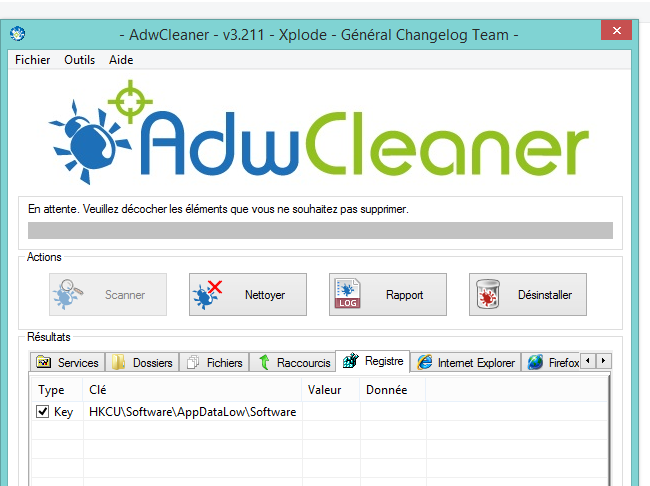Click the Key type cell text
The height and width of the screenshot is (486, 650).
click(x=63, y=412)
